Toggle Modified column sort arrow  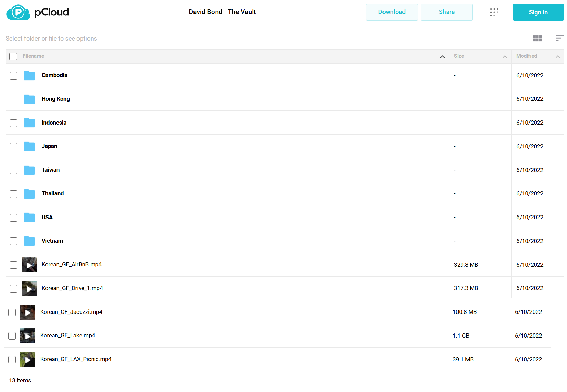[557, 57]
